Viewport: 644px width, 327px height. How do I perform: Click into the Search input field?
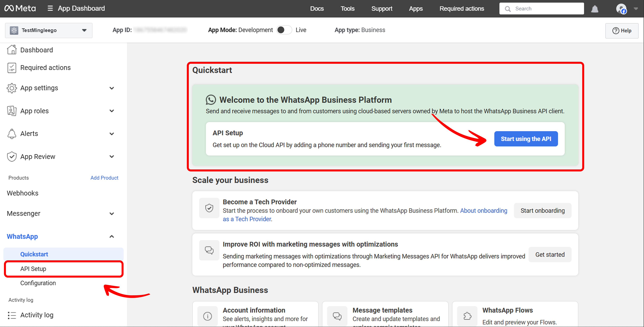542,9
